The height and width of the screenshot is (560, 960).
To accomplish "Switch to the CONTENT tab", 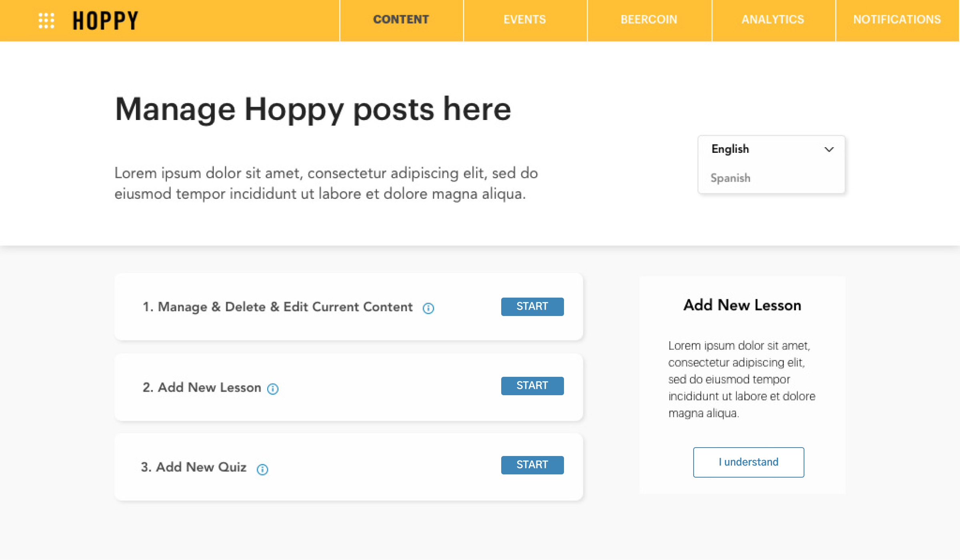I will click(401, 20).
